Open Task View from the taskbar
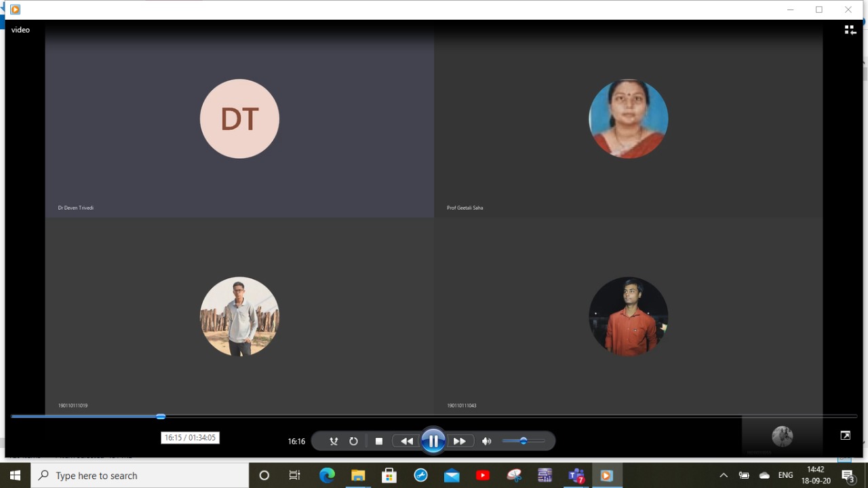This screenshot has height=488, width=868. coord(295,476)
